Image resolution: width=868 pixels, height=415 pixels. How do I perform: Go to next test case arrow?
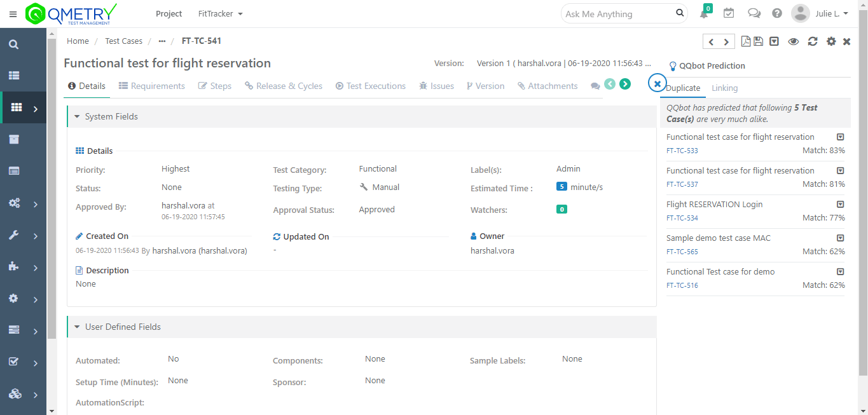tap(726, 41)
